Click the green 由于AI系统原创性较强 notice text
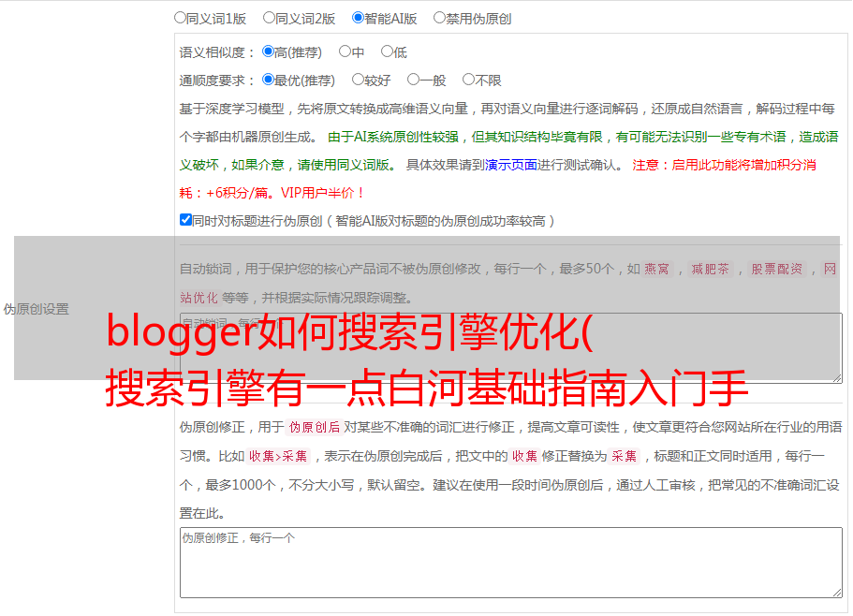The width and height of the screenshot is (853, 616). [x=393, y=137]
